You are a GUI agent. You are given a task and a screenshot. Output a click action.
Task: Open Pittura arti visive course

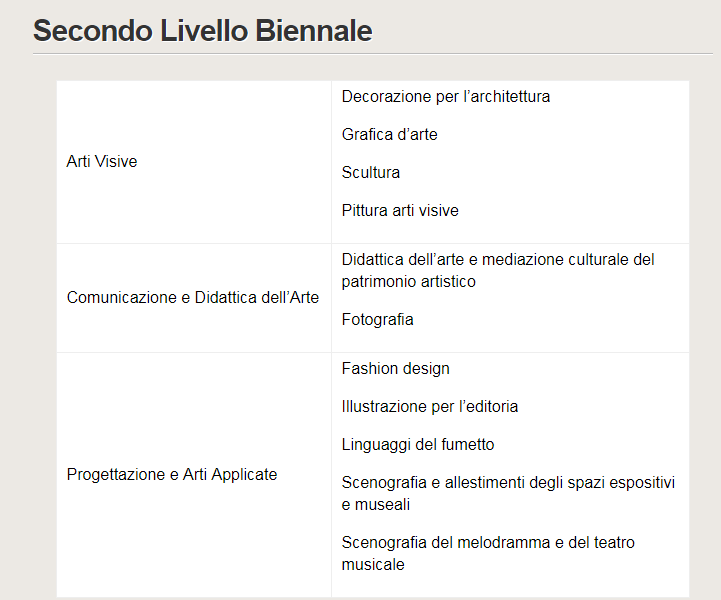(x=400, y=211)
